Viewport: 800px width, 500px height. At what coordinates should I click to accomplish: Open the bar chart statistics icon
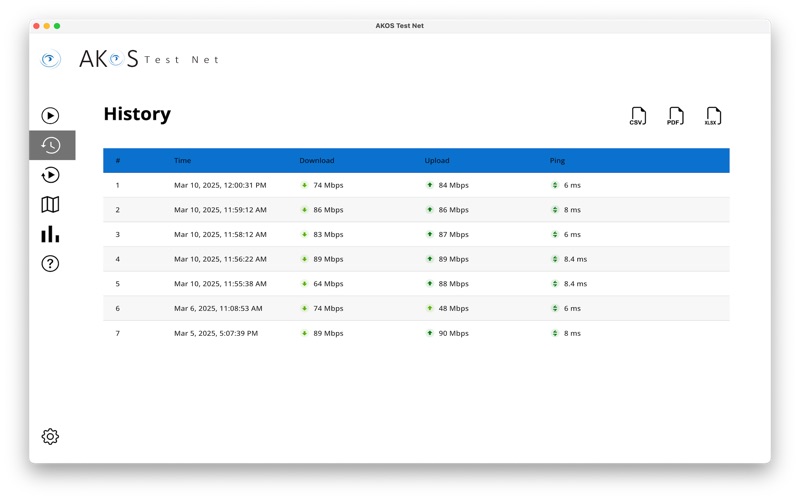click(50, 234)
